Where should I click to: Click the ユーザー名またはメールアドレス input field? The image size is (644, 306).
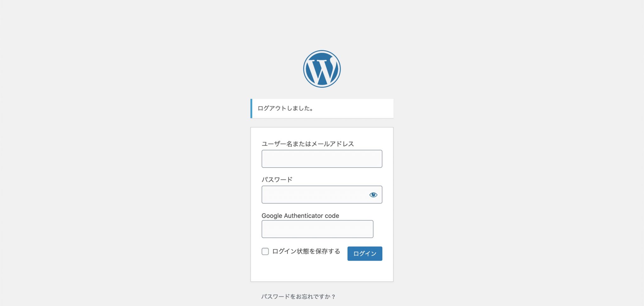pyautogui.click(x=322, y=159)
